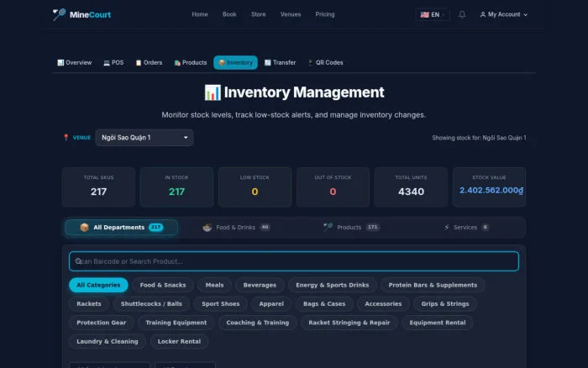Open the QR Codes tab
The image size is (588, 368).
pyautogui.click(x=326, y=63)
